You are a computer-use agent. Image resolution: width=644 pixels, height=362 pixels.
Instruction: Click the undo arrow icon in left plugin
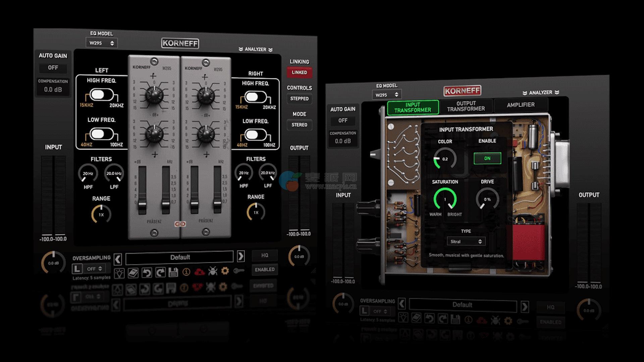tap(147, 273)
